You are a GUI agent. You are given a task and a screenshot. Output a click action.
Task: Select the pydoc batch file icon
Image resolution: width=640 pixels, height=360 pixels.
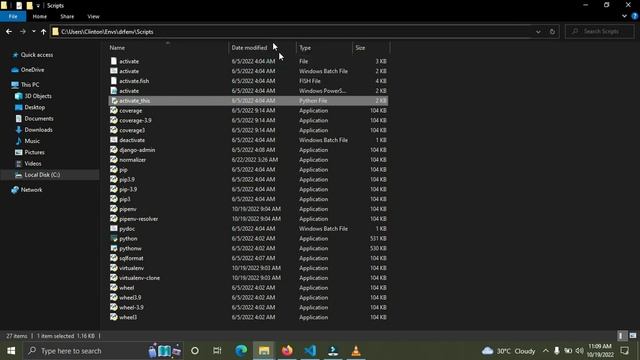114,229
